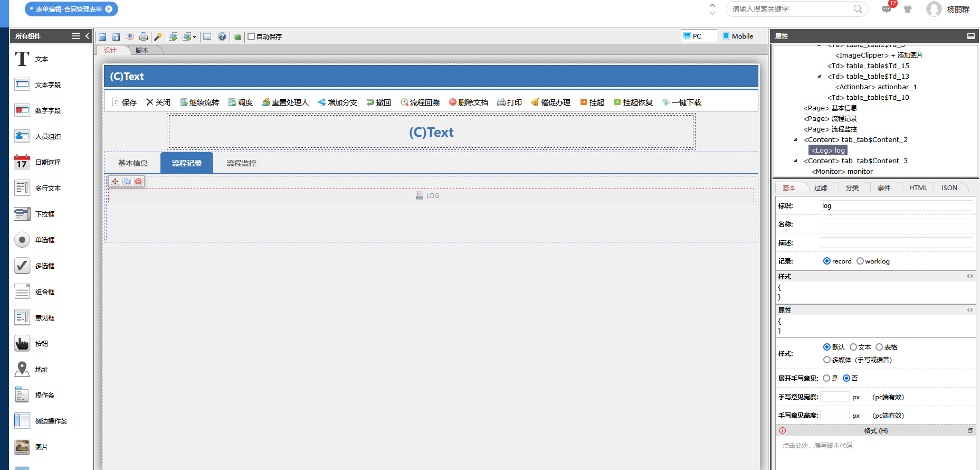Open the 事件 properties tab

[884, 187]
